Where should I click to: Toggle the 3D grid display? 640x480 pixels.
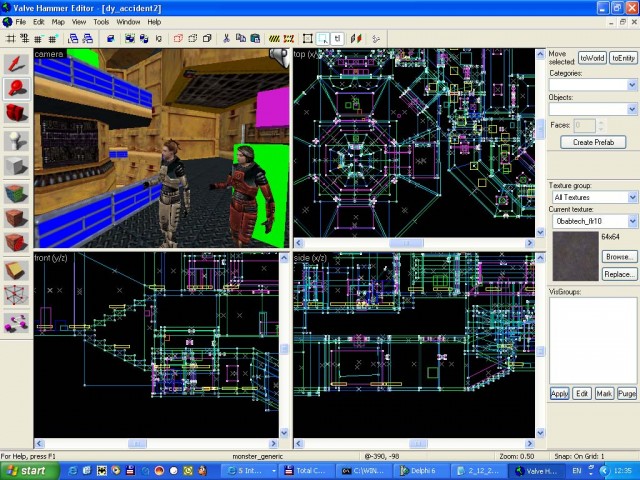click(25, 39)
